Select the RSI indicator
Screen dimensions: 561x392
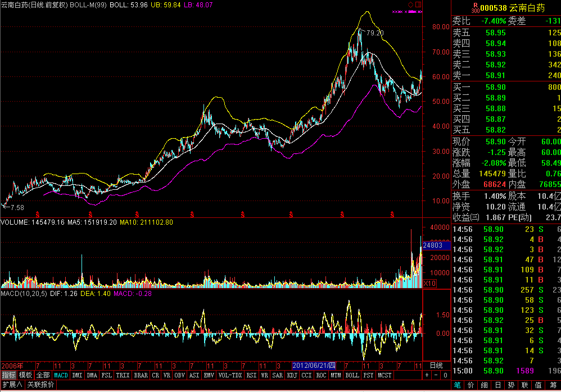251,375
